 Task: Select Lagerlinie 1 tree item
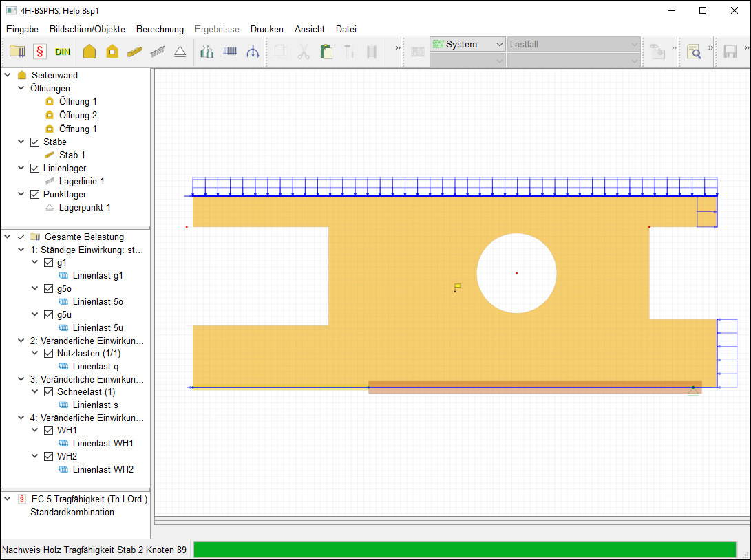[81, 181]
